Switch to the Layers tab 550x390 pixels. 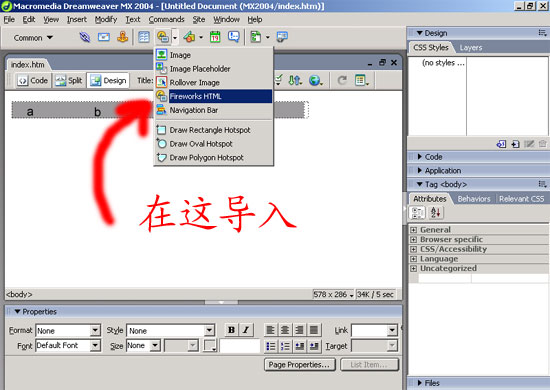pos(471,48)
